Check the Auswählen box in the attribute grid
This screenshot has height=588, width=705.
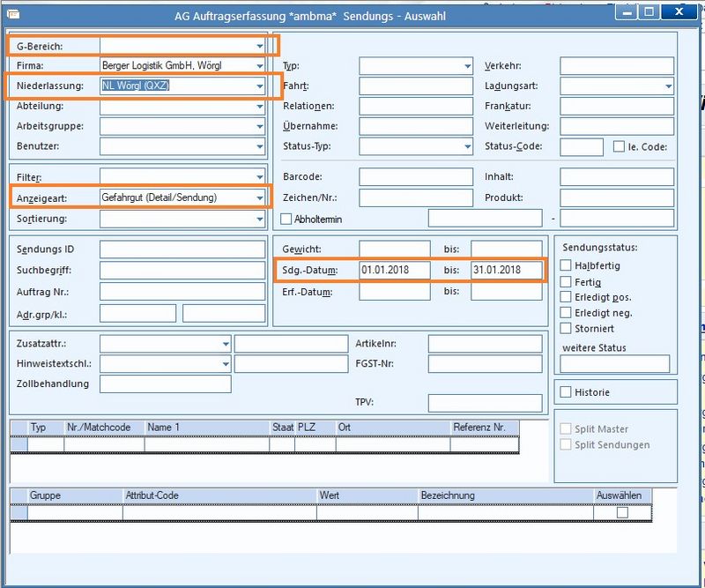pos(623,512)
